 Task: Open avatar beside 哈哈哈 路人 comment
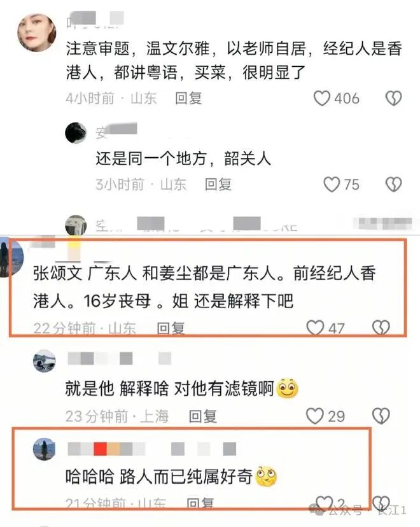[x=45, y=449]
